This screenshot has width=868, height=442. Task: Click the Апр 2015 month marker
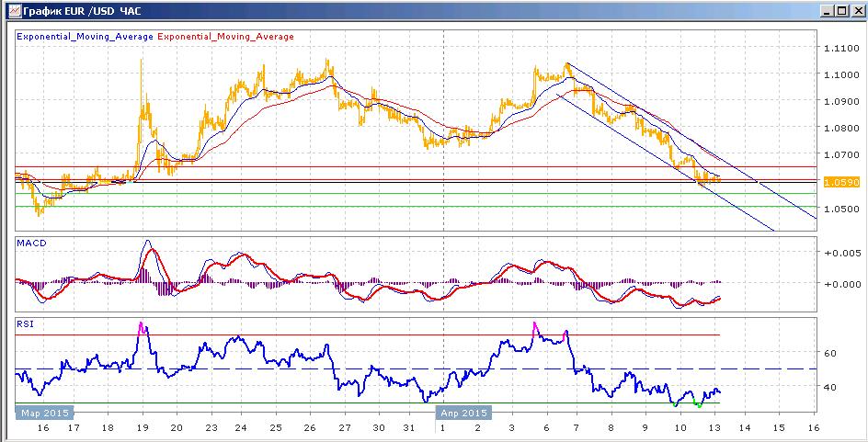pyautogui.click(x=464, y=414)
